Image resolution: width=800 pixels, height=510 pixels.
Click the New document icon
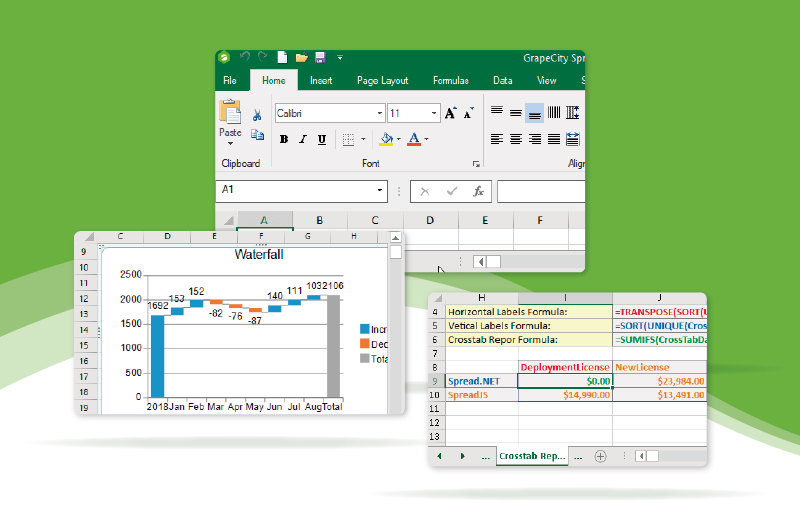click(x=283, y=58)
